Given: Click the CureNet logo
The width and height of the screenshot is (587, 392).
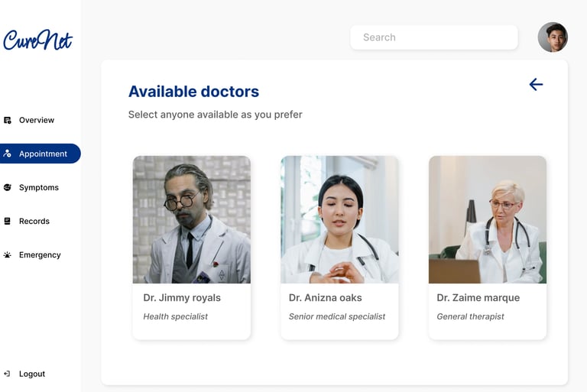Looking at the screenshot, I should [x=37, y=39].
